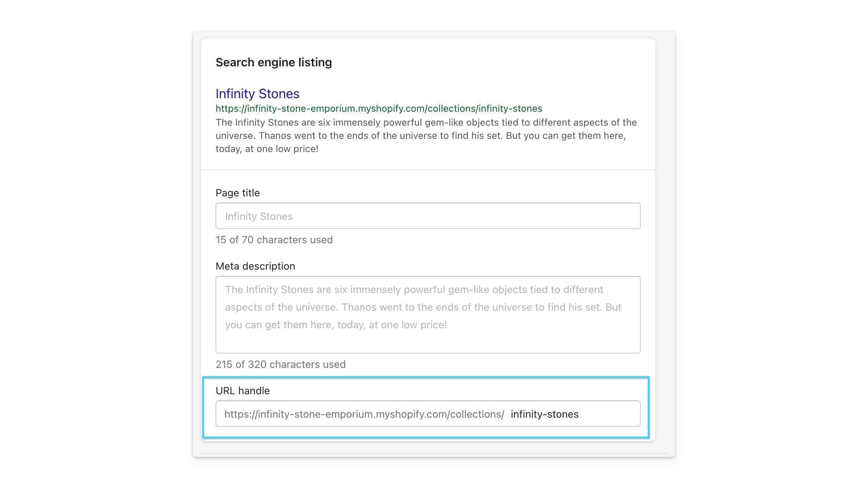The width and height of the screenshot is (868, 488).
Task: Click the empty right end of URL handle field
Action: 608,414
